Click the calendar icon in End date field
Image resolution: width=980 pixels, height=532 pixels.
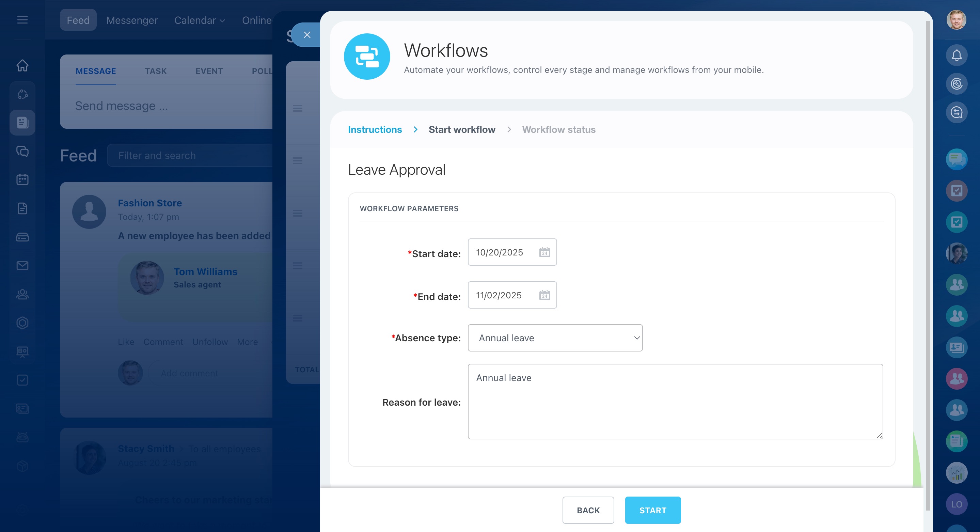click(x=544, y=295)
